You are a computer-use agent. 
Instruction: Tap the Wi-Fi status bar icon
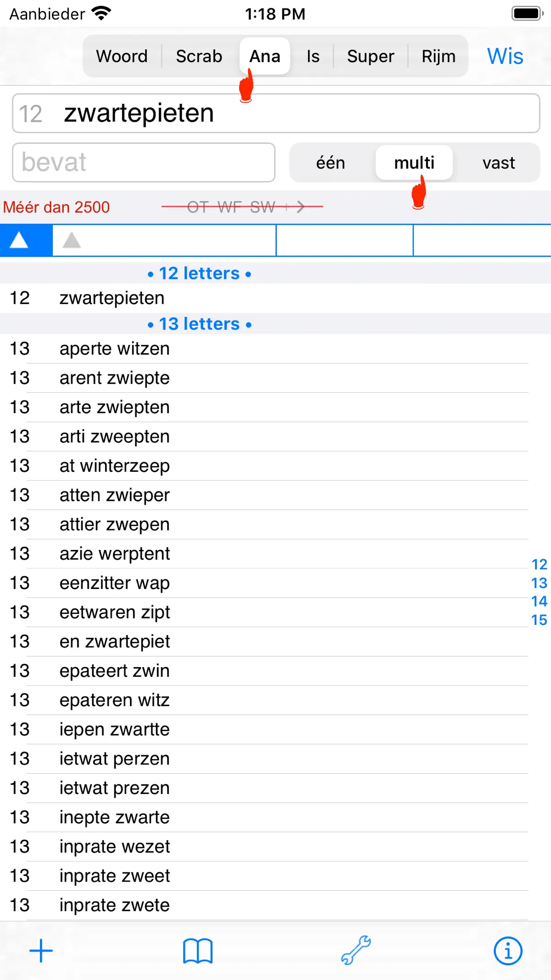coord(101,13)
